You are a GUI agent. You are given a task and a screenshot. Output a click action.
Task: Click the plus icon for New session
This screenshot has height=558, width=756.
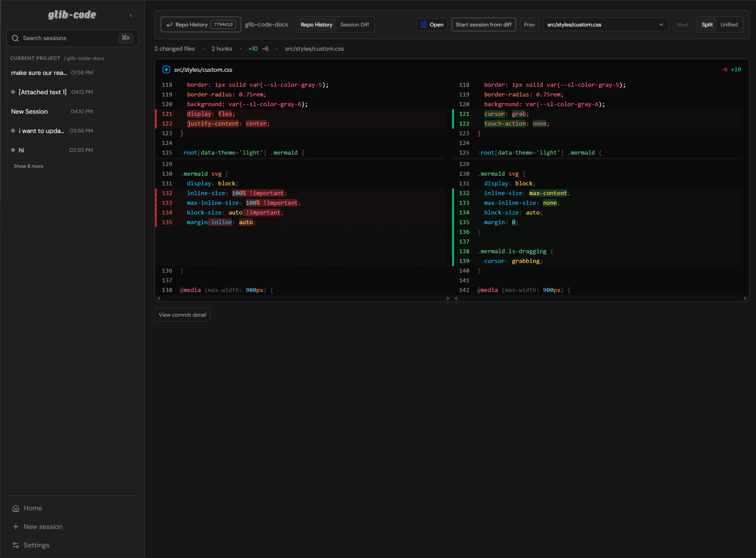pos(16,527)
